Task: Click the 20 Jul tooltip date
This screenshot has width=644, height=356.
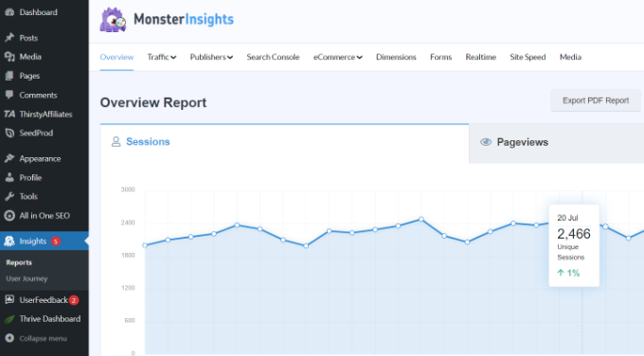Action: tap(567, 218)
